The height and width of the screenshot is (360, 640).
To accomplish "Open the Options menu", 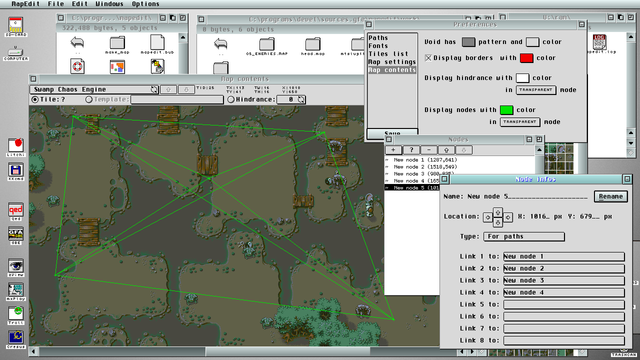I will coord(145,4).
